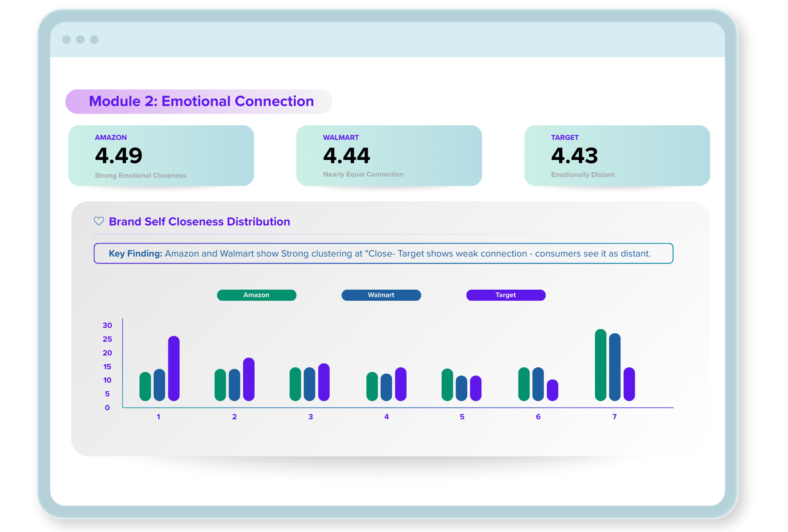Toggle the blue Walmart legend pill
Viewport: 788px width, 532px height.
point(381,295)
